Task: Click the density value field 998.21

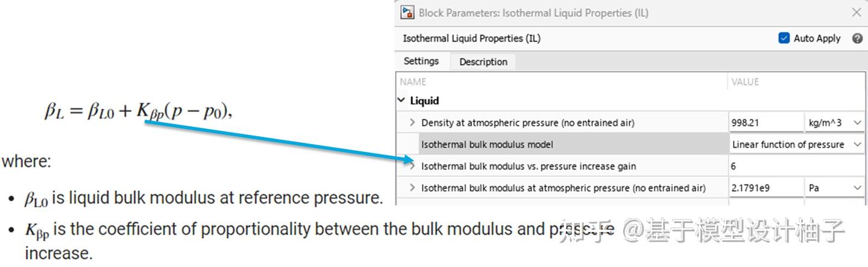Action: coord(764,122)
